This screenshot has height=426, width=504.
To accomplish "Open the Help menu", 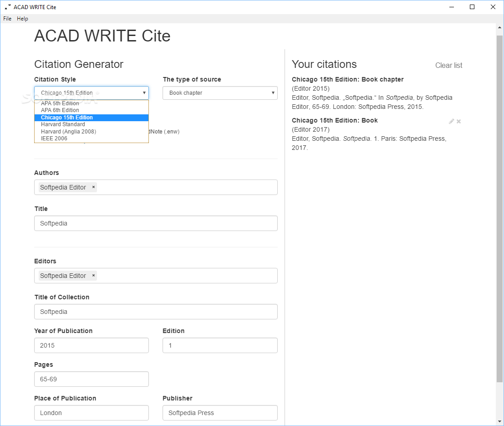I will coord(22,19).
